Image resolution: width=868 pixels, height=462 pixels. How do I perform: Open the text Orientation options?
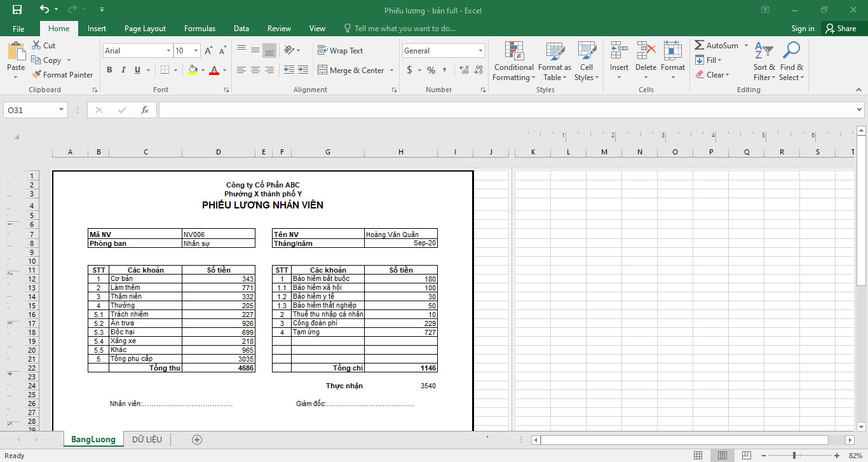(x=292, y=50)
